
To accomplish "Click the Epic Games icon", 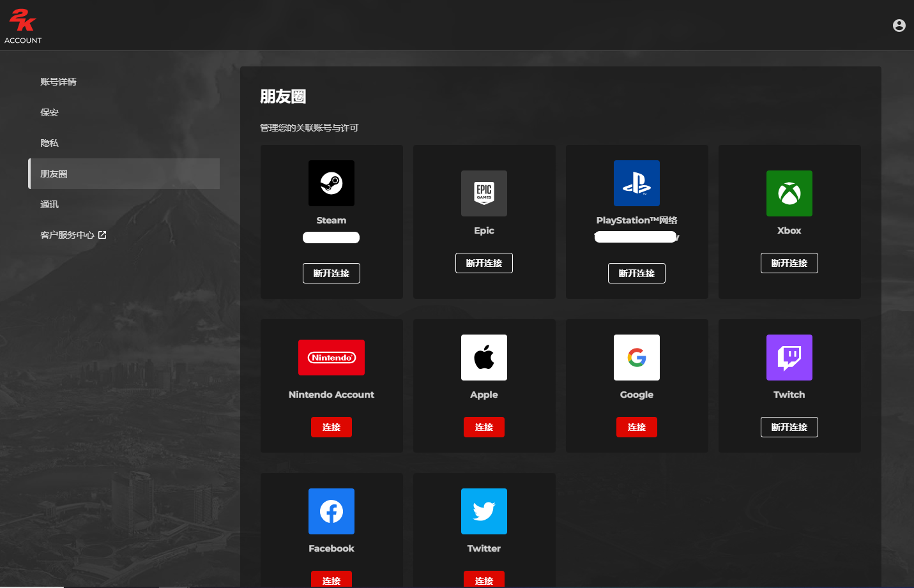I will [x=484, y=193].
